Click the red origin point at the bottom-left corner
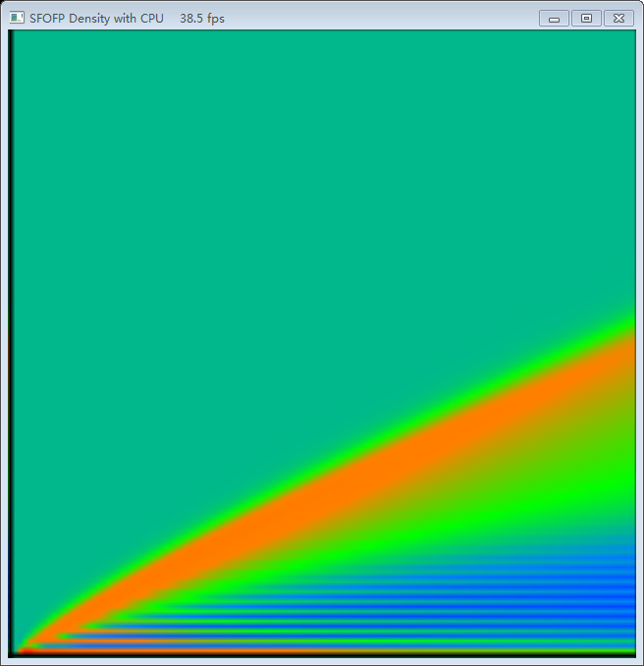Viewport: 644px width, 666px height. (x=20, y=648)
